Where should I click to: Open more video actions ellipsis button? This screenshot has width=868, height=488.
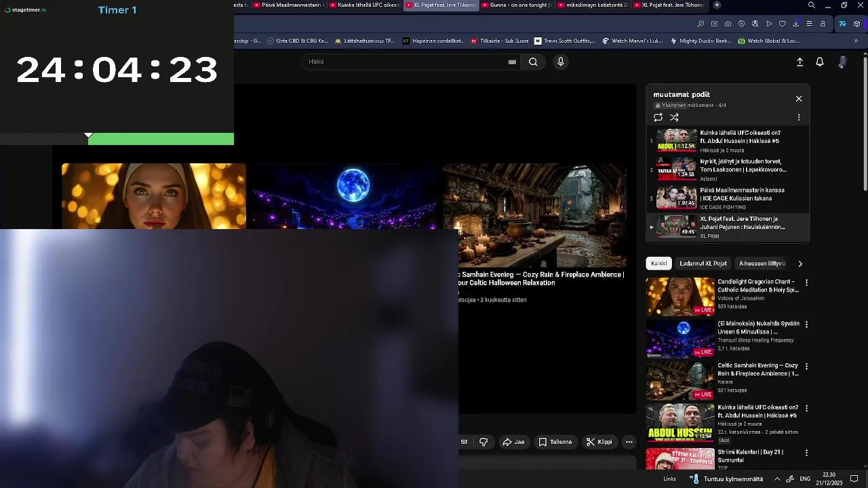click(629, 442)
